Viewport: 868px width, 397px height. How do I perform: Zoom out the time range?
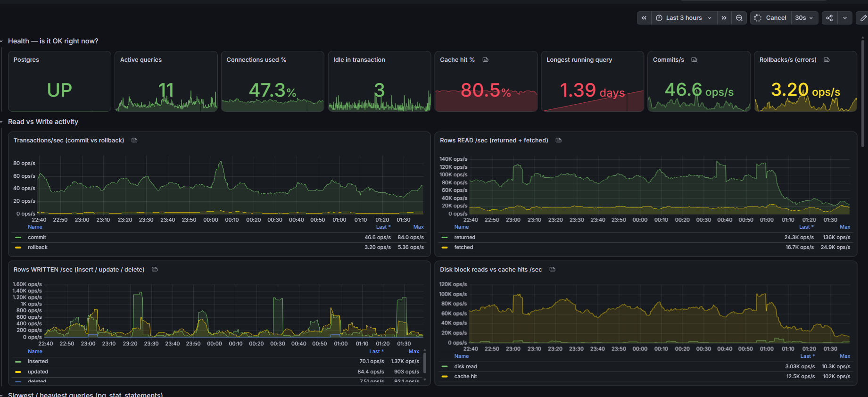tap(739, 18)
